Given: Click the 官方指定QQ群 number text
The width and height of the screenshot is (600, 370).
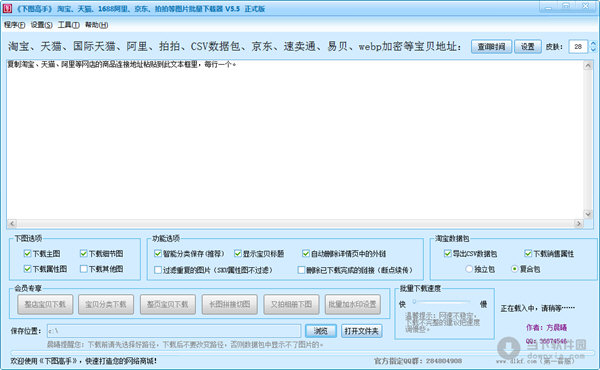Looking at the screenshot, I should tap(418, 361).
